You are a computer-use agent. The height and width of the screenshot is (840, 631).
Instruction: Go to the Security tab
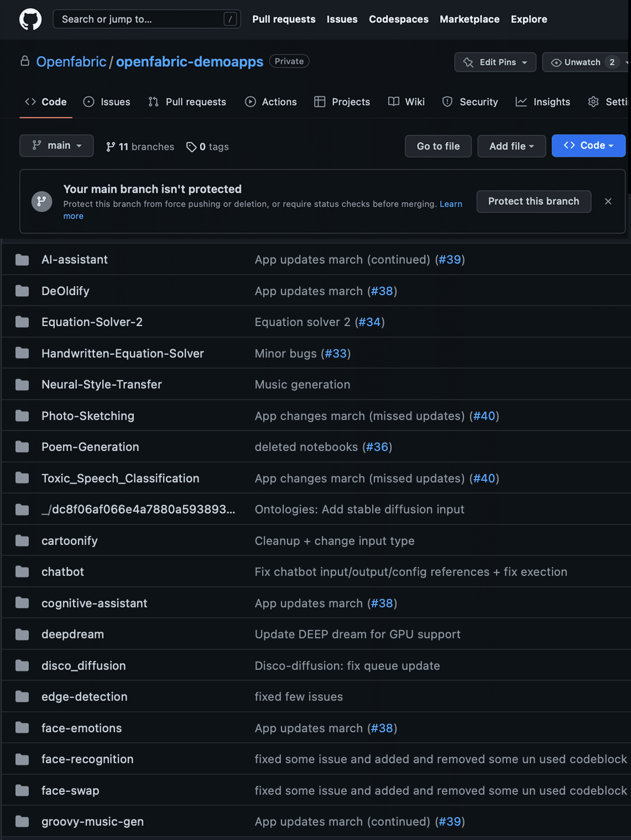pos(470,102)
